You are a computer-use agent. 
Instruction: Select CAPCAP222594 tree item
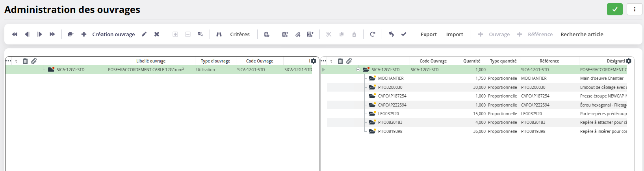coord(392,105)
